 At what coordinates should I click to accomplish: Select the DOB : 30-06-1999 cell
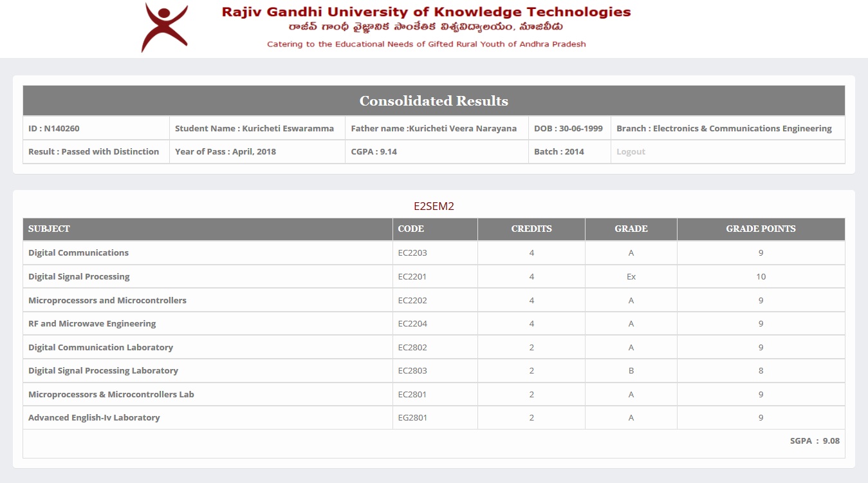pyautogui.click(x=569, y=128)
